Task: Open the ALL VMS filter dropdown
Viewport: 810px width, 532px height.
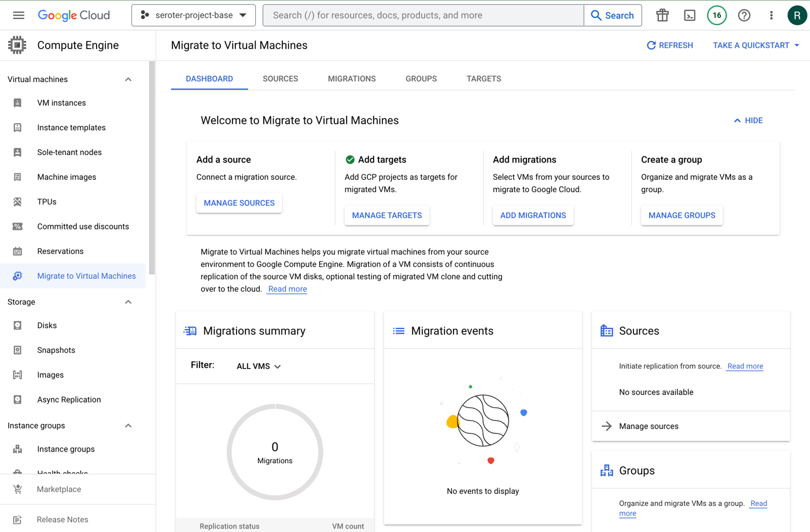Action: click(x=259, y=366)
